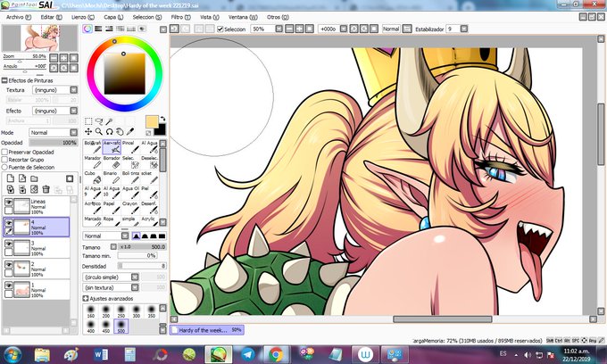Show the RGB slider panel
607x364 pixels.
point(98,29)
